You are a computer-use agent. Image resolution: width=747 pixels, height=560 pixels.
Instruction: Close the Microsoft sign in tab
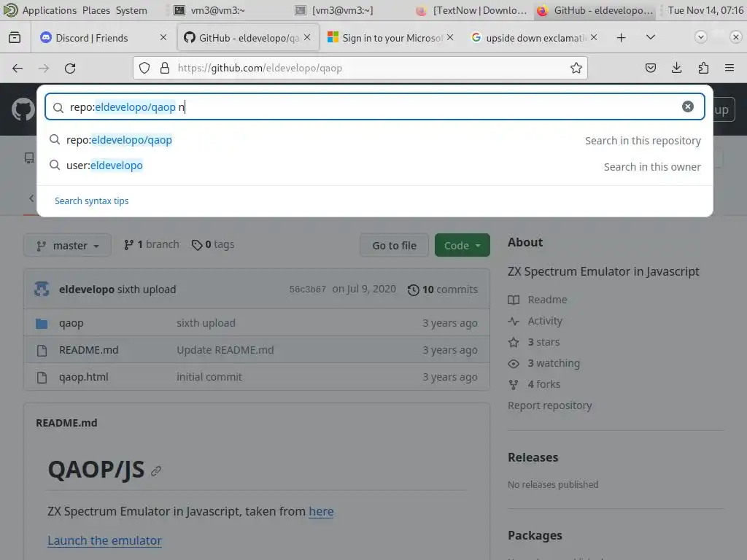pyautogui.click(x=450, y=37)
